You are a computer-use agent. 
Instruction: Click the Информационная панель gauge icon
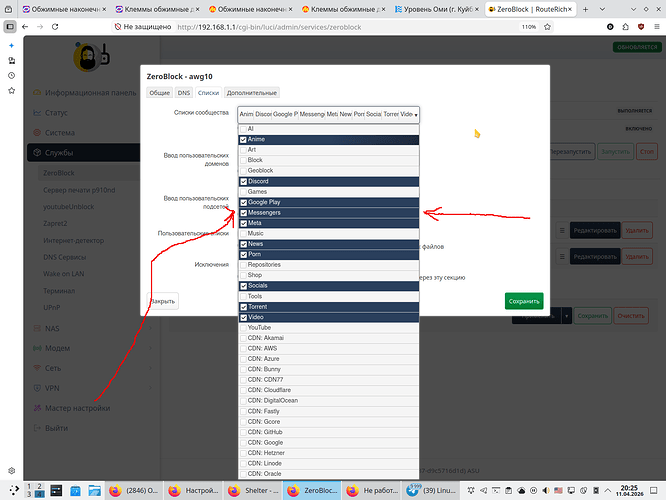(37, 93)
